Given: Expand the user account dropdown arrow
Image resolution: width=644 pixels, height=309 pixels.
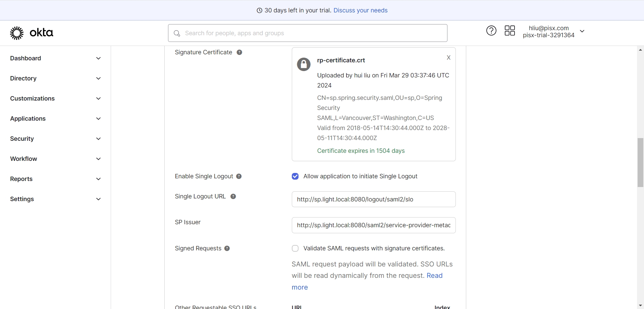Looking at the screenshot, I should coord(582,31).
